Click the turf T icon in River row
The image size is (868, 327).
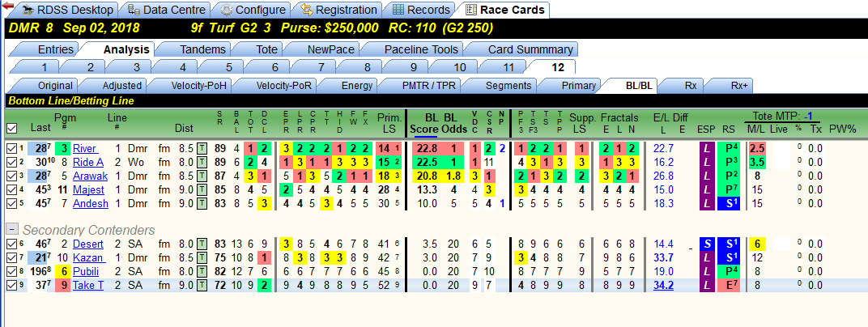point(202,148)
